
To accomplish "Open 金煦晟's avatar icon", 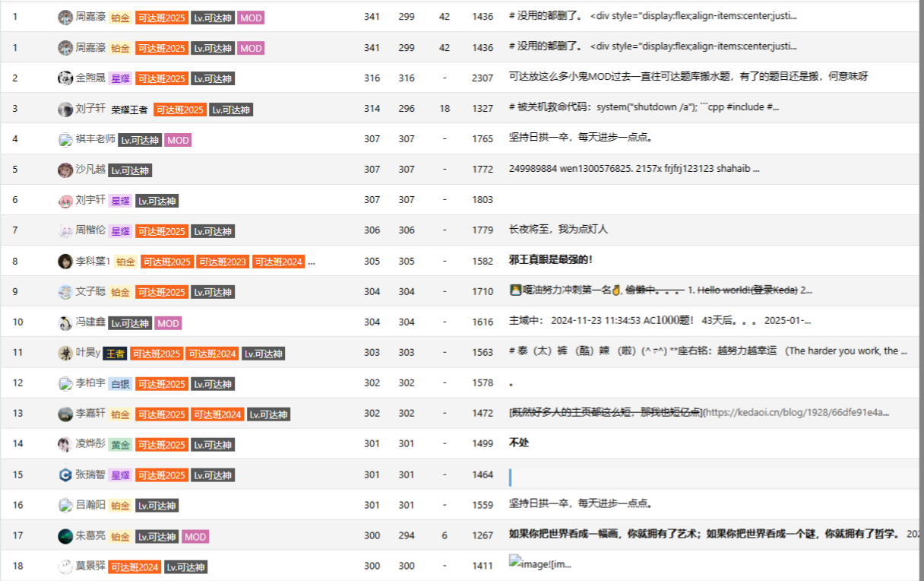I will [x=65, y=78].
